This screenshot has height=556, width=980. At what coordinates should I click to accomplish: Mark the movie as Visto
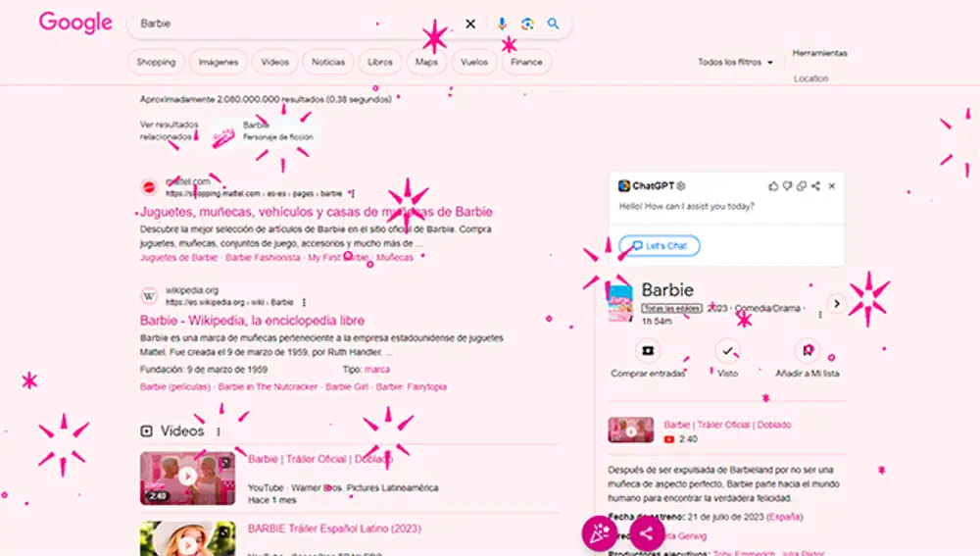coord(727,351)
